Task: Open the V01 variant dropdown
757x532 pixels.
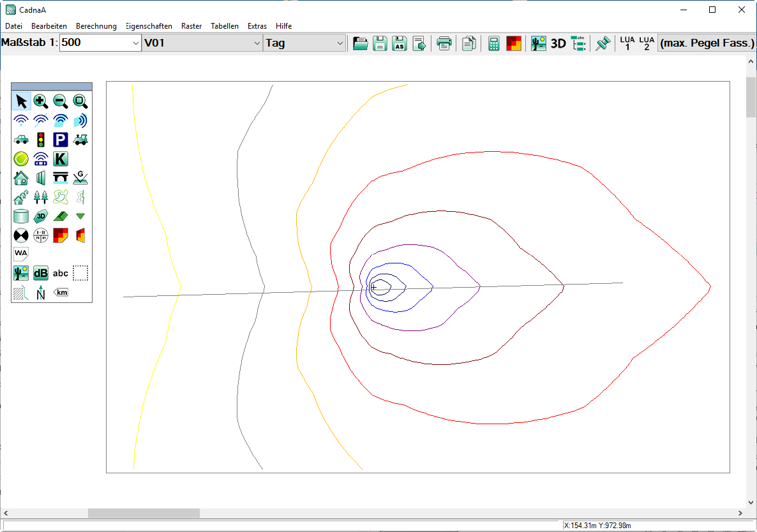Action: tap(257, 43)
